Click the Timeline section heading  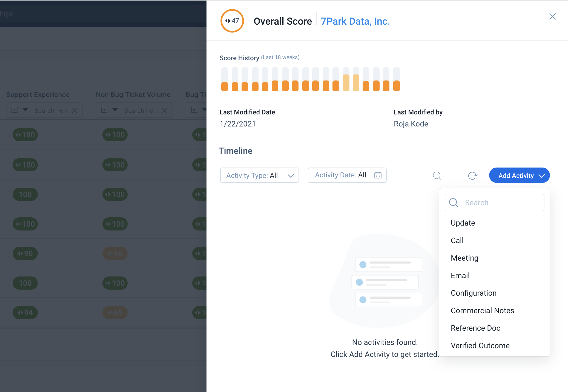pyautogui.click(x=236, y=151)
